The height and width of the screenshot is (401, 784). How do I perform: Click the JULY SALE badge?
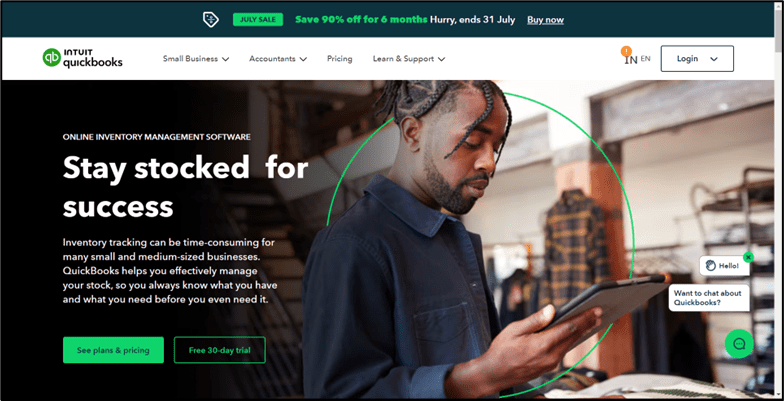[x=258, y=20]
